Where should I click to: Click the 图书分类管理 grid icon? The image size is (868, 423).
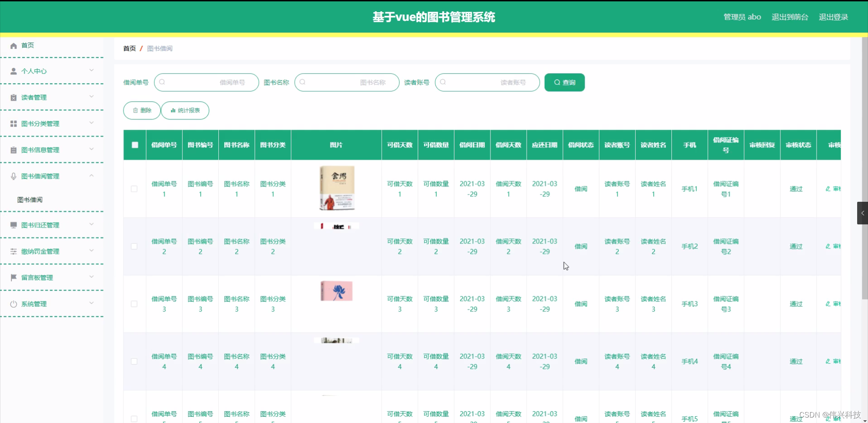tap(13, 123)
